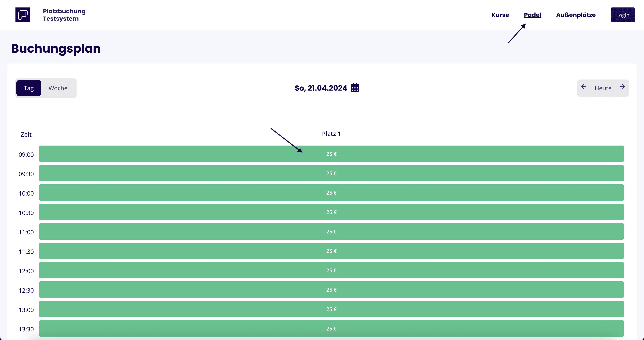Book the 09:30 slot on Platz 1
The height and width of the screenshot is (340, 644).
click(331, 173)
